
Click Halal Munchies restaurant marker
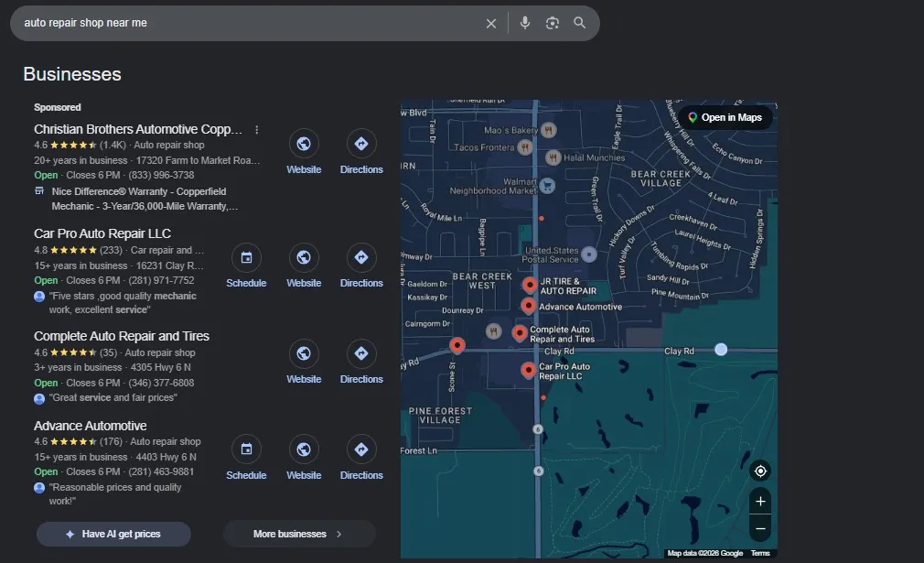tap(553, 157)
